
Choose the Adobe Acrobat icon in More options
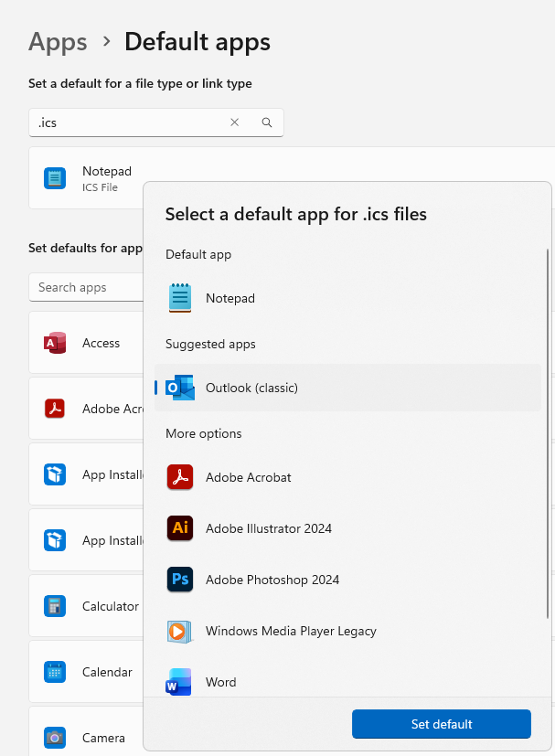pyautogui.click(x=180, y=477)
